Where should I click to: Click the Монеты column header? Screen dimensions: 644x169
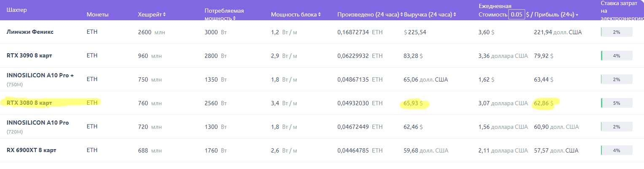[x=97, y=15]
